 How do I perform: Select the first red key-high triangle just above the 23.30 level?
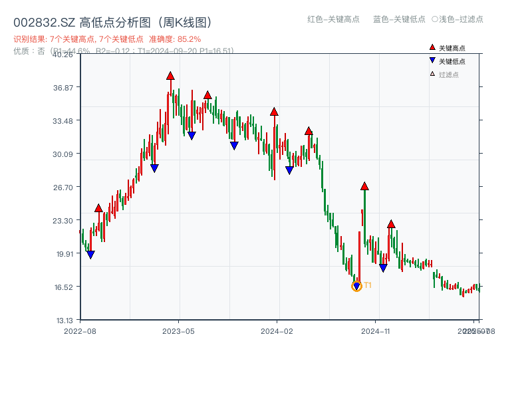(x=98, y=208)
